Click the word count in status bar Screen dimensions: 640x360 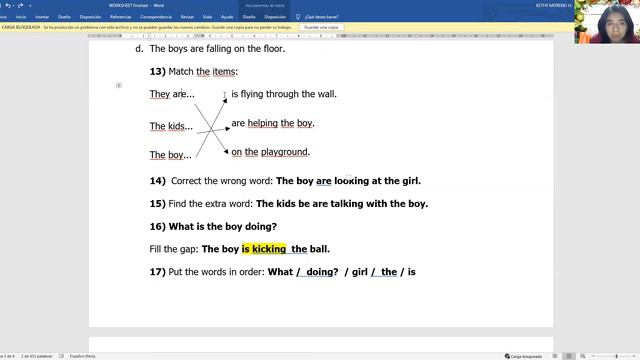[37, 356]
